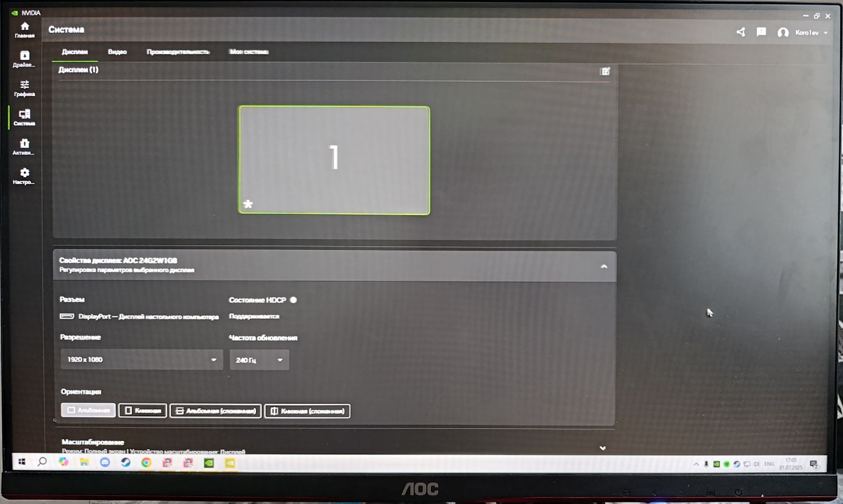Open the Графика section in sidebar

click(24, 89)
